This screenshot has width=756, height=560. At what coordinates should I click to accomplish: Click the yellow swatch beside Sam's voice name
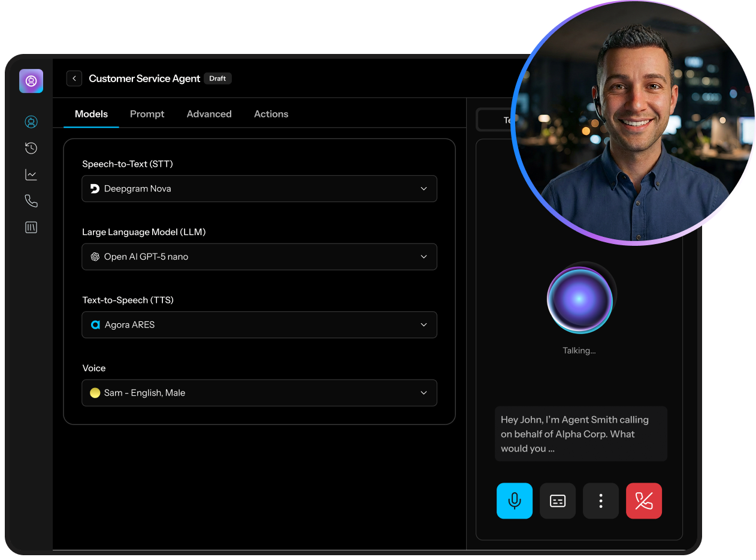(95, 393)
